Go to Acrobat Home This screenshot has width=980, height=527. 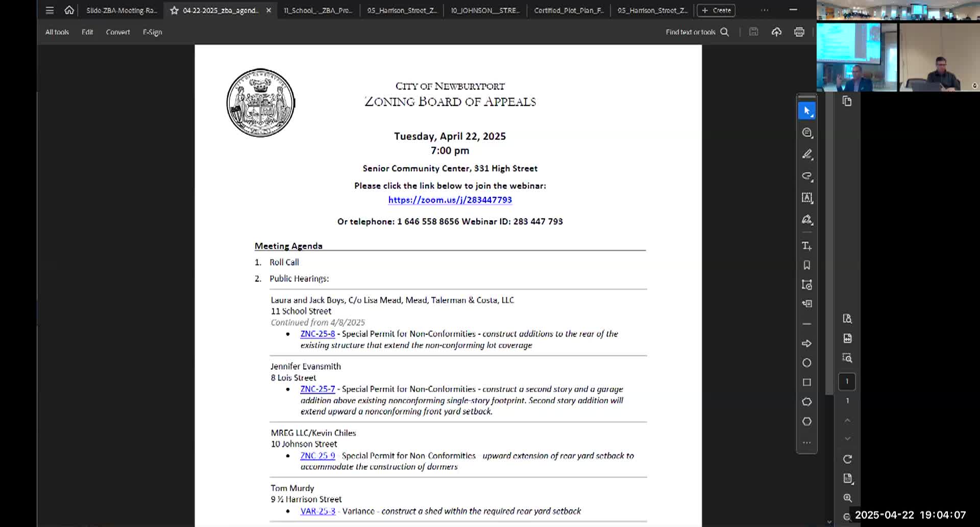[x=69, y=10]
